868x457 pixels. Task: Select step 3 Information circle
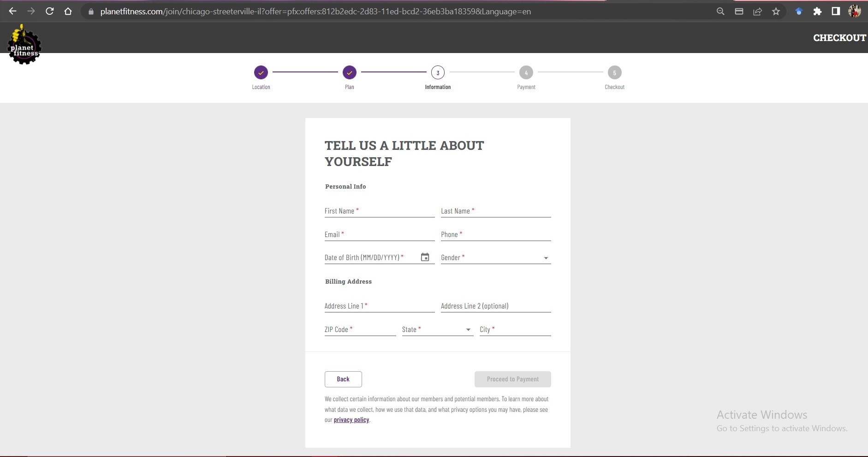click(438, 72)
